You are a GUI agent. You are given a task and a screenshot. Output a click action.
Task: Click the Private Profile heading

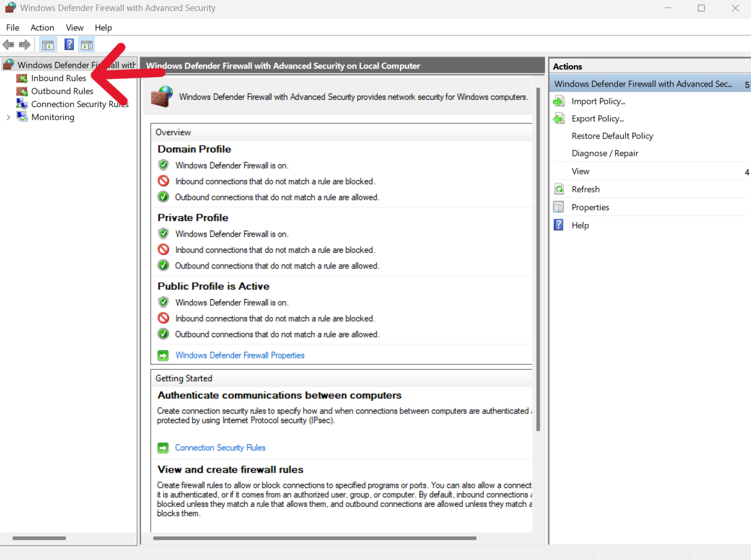point(193,218)
